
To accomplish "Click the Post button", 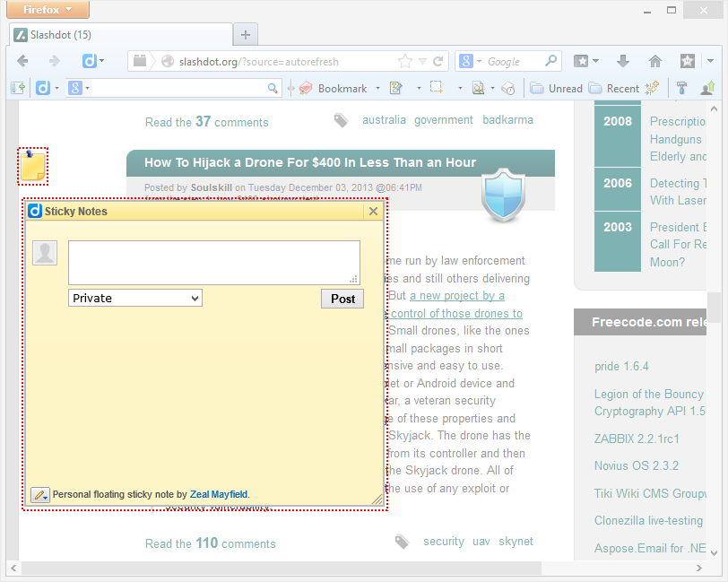I will click(x=342, y=299).
